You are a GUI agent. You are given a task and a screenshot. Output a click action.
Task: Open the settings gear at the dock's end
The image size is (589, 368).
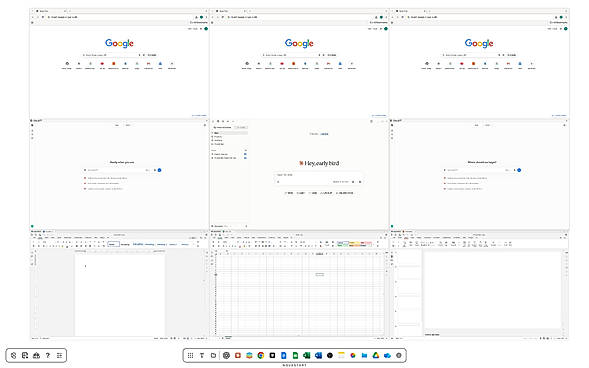point(399,355)
